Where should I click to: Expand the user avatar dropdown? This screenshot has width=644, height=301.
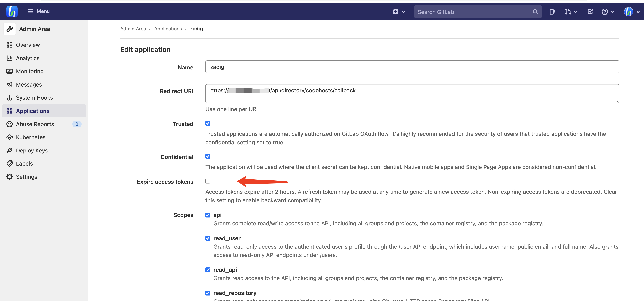pos(631,11)
